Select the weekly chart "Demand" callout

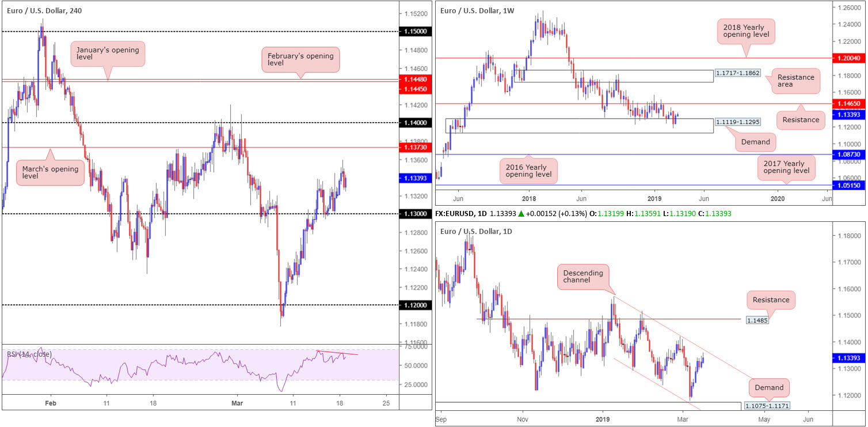(754, 141)
